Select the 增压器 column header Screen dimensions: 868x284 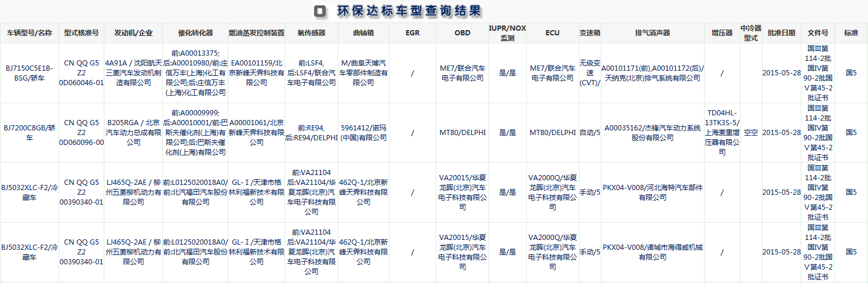click(722, 33)
